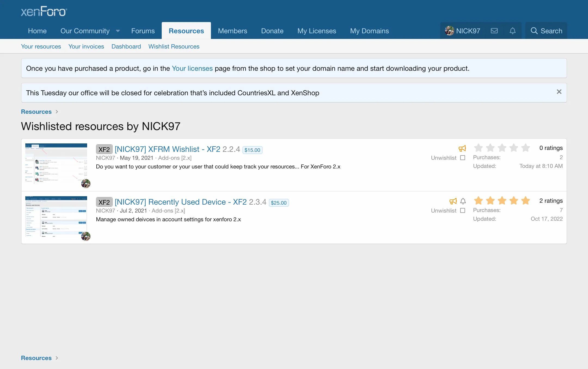Select the Members tab in navigation
Viewport: 588px width, 369px height.
(232, 30)
